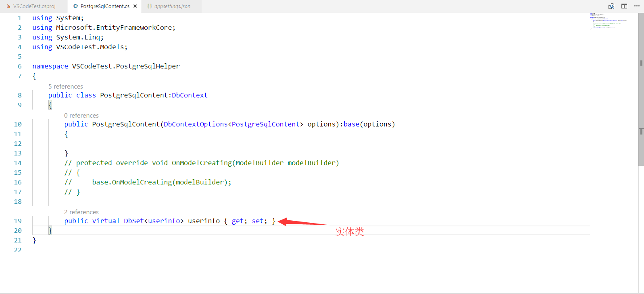Click the C# file icon on PostgreSqlContent.cs tab
644x294 pixels.
75,6
